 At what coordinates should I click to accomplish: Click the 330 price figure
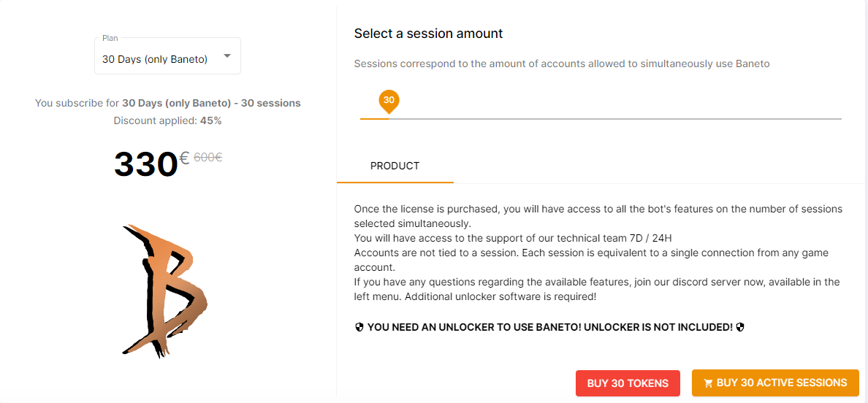[145, 164]
